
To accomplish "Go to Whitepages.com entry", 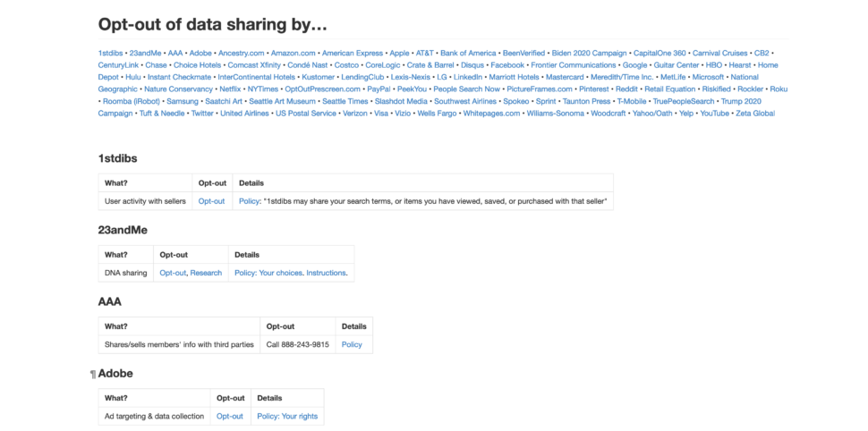I will coord(491,113).
